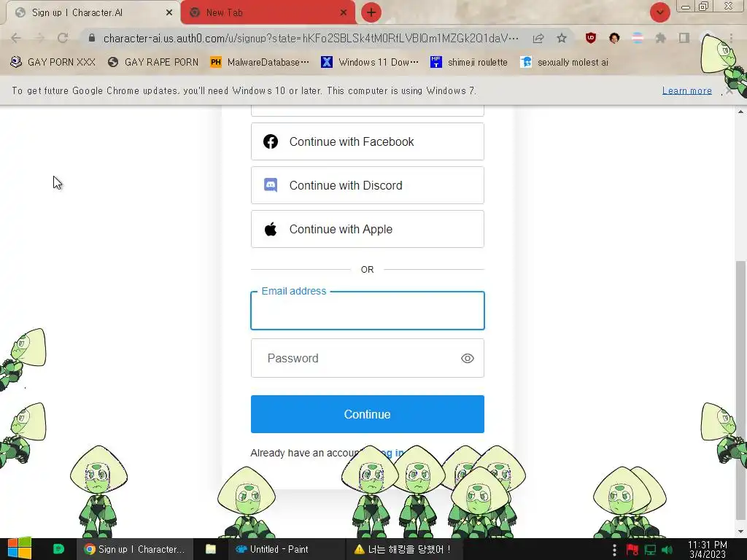Submit with the blue Continue button
The width and height of the screenshot is (747, 560).
[368, 414]
